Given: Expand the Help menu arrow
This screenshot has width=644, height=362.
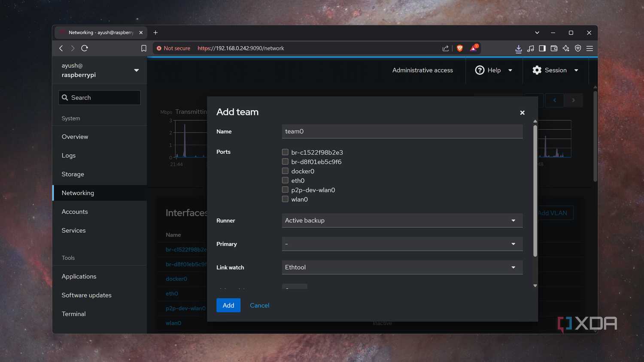Looking at the screenshot, I should [x=510, y=70].
